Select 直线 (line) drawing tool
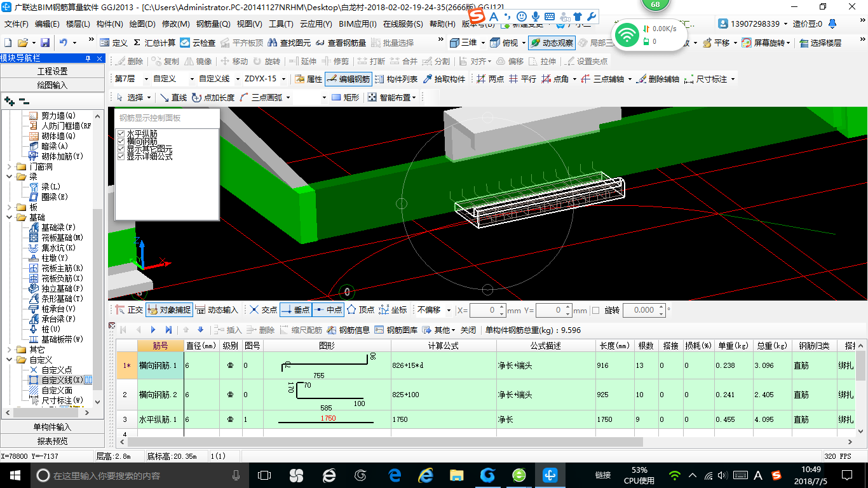 pyautogui.click(x=173, y=97)
